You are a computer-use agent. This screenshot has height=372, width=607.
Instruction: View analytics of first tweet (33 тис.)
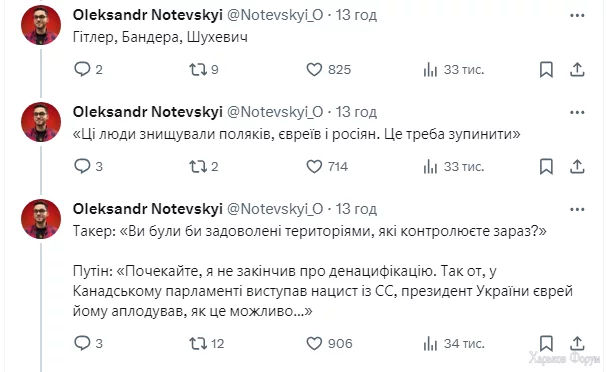(x=430, y=70)
